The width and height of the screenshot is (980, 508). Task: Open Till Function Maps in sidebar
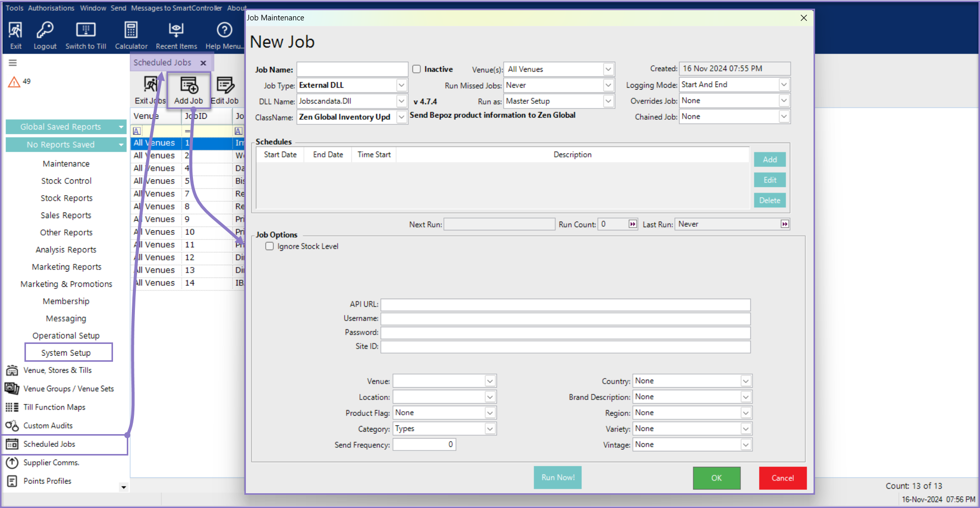[x=54, y=407]
